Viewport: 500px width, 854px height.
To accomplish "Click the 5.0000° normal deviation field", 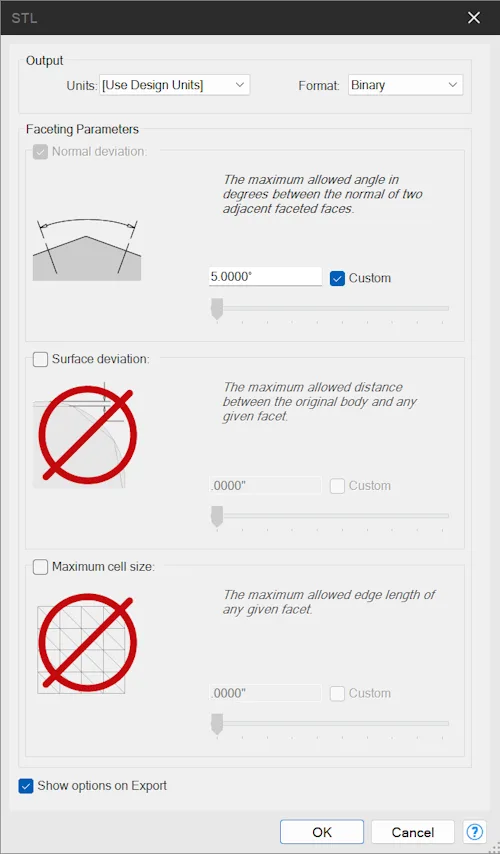I will [x=265, y=277].
